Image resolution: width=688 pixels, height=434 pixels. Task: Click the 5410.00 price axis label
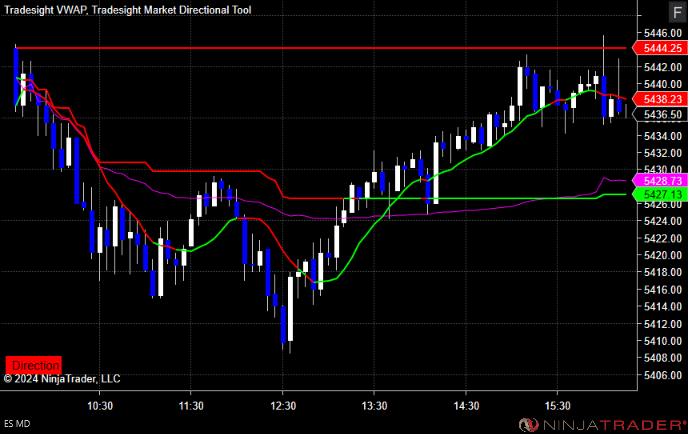(663, 341)
